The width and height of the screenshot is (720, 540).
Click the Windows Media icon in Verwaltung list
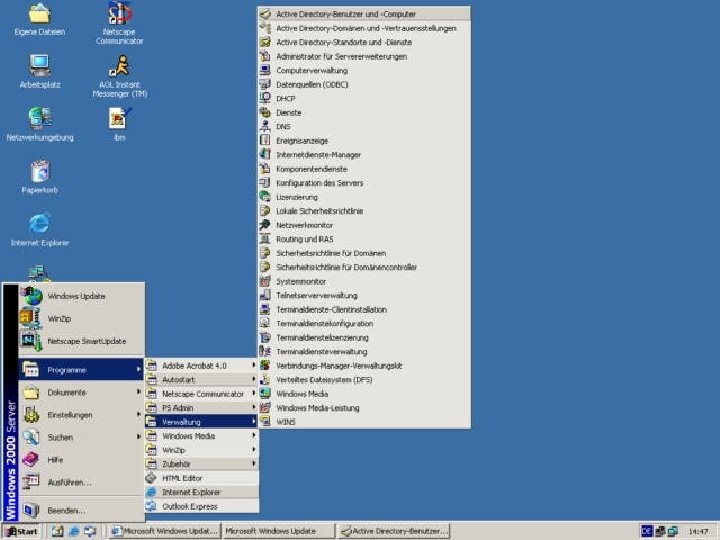(265, 394)
